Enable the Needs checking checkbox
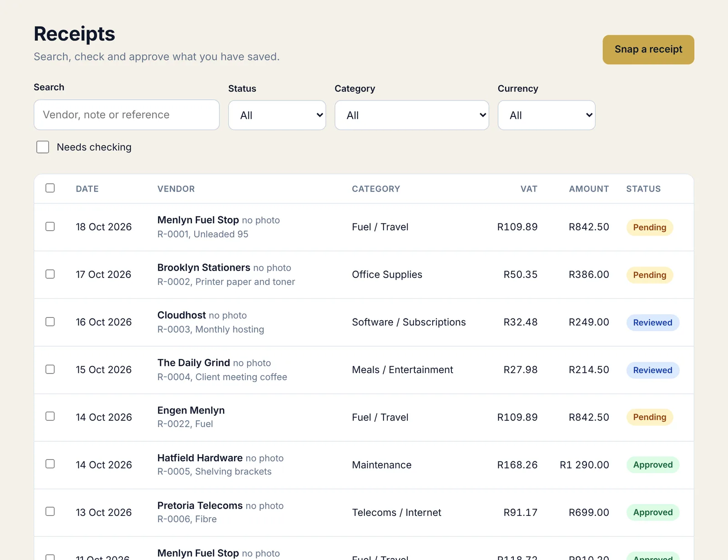This screenshot has height=560, width=728. tap(43, 147)
